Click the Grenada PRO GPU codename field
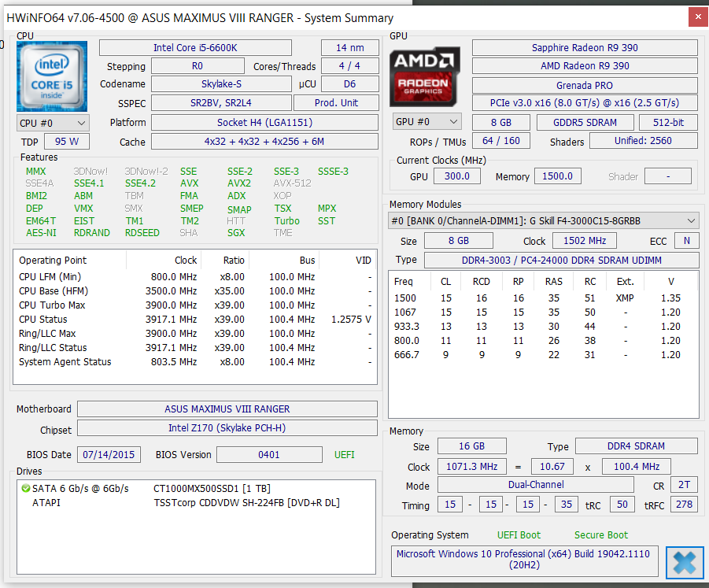 point(585,85)
